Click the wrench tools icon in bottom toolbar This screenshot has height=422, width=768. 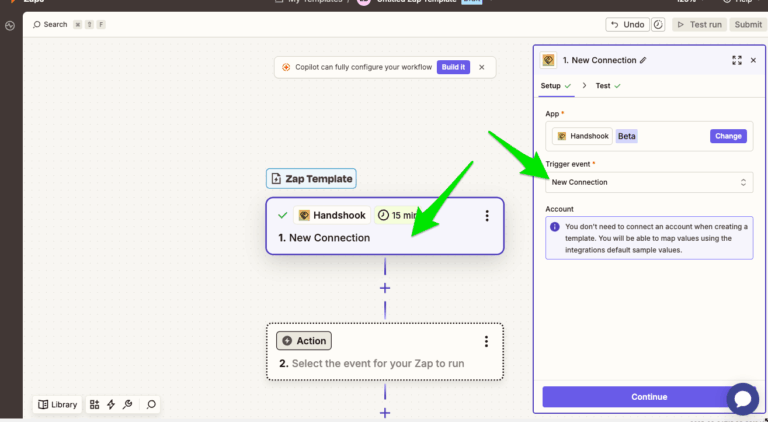pyautogui.click(x=127, y=404)
